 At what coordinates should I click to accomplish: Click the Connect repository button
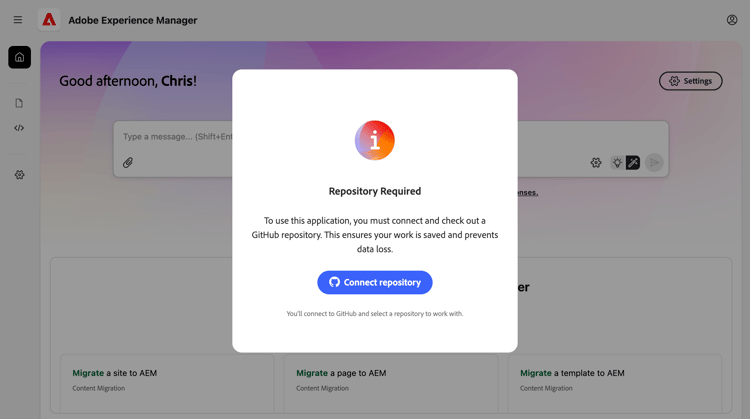[x=375, y=282]
